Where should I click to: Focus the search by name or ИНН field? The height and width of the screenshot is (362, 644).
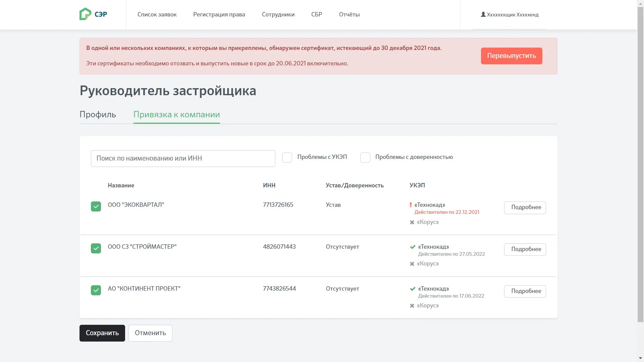pyautogui.click(x=183, y=159)
